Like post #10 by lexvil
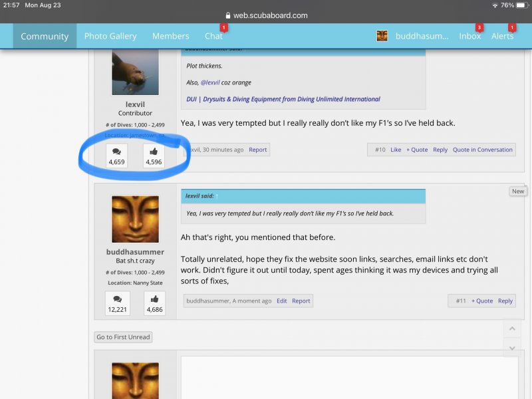Image resolution: width=532 pixels, height=399 pixels. point(396,150)
